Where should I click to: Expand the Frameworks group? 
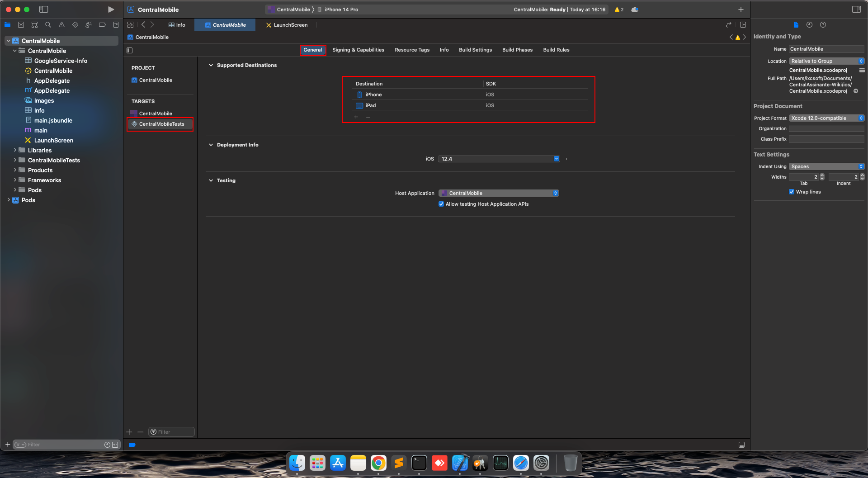[15, 180]
